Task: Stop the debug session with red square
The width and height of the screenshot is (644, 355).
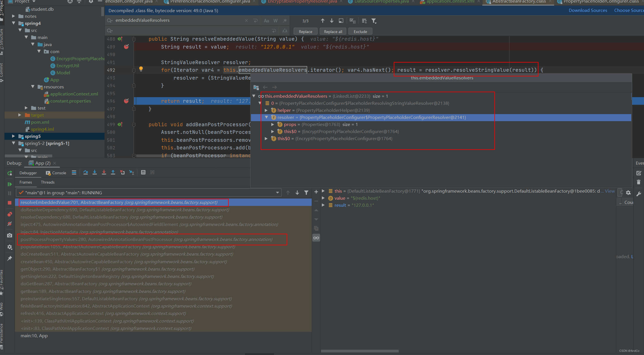Action: 10,203
